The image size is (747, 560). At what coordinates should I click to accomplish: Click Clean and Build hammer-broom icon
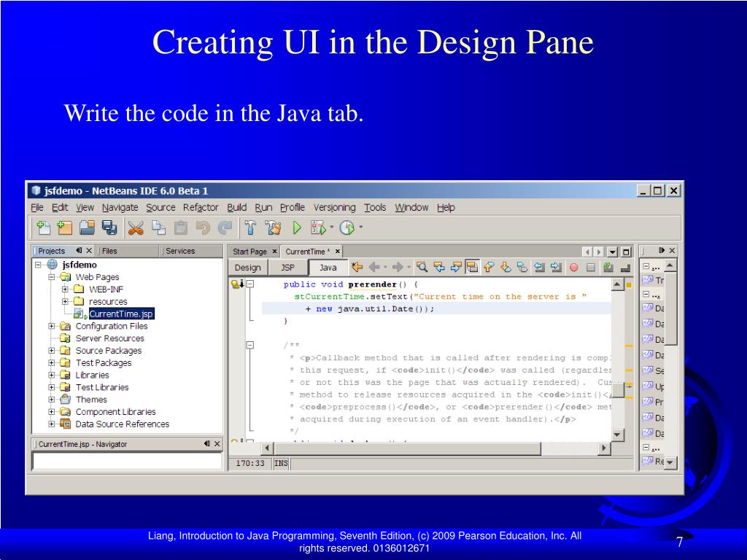pyautogui.click(x=273, y=227)
